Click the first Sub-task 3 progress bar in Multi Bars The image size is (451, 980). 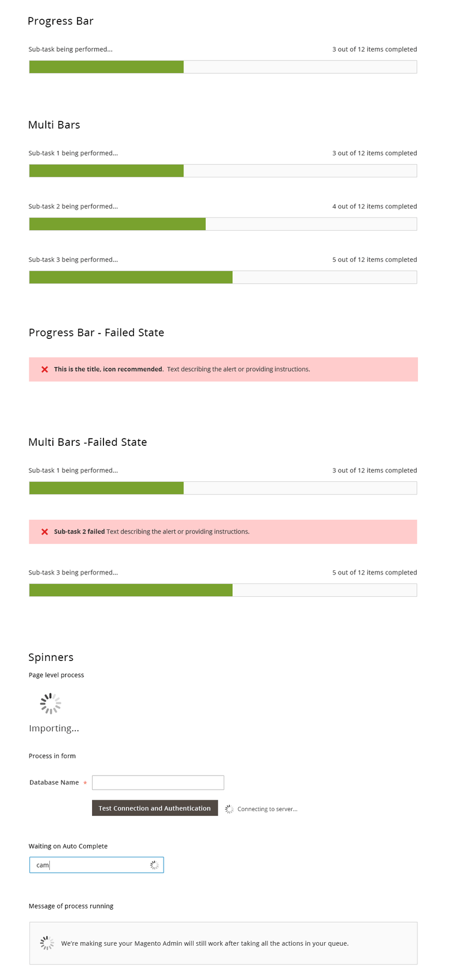(x=222, y=277)
